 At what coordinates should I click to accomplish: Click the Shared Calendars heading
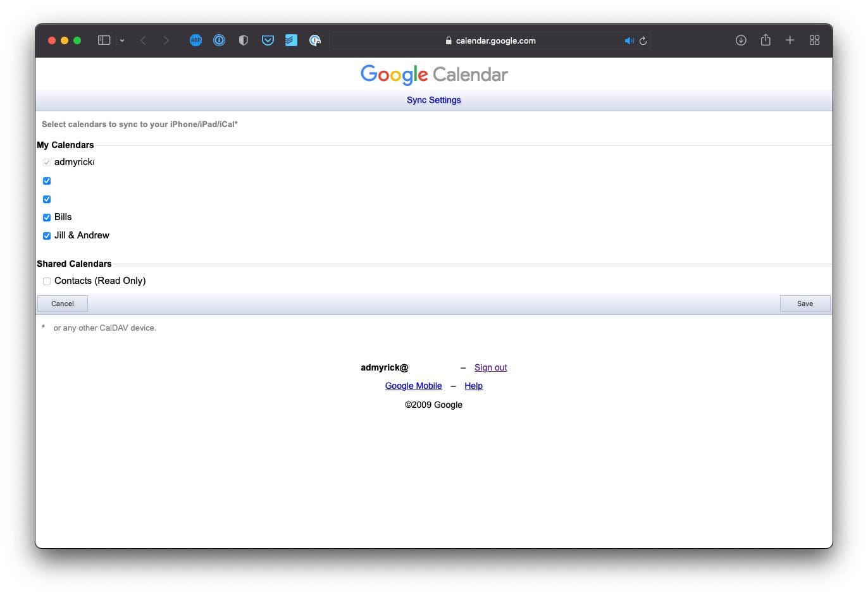(x=74, y=264)
